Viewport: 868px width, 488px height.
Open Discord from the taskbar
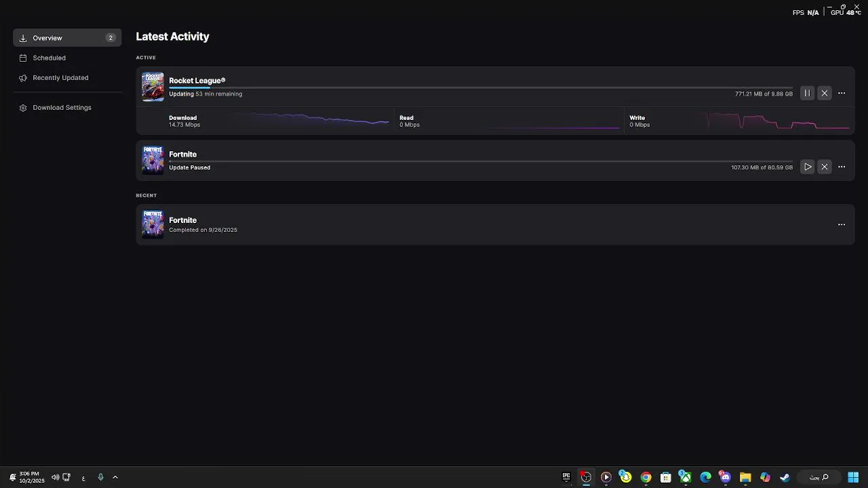[725, 477]
